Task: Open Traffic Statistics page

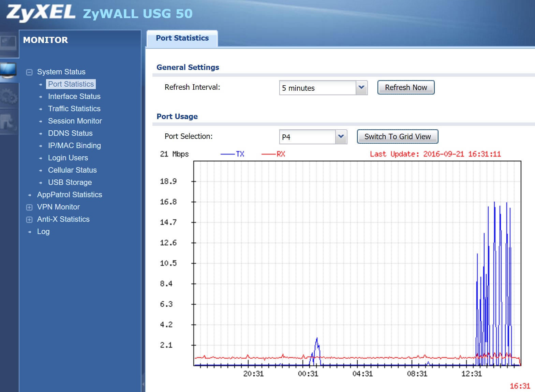Action: pos(74,108)
